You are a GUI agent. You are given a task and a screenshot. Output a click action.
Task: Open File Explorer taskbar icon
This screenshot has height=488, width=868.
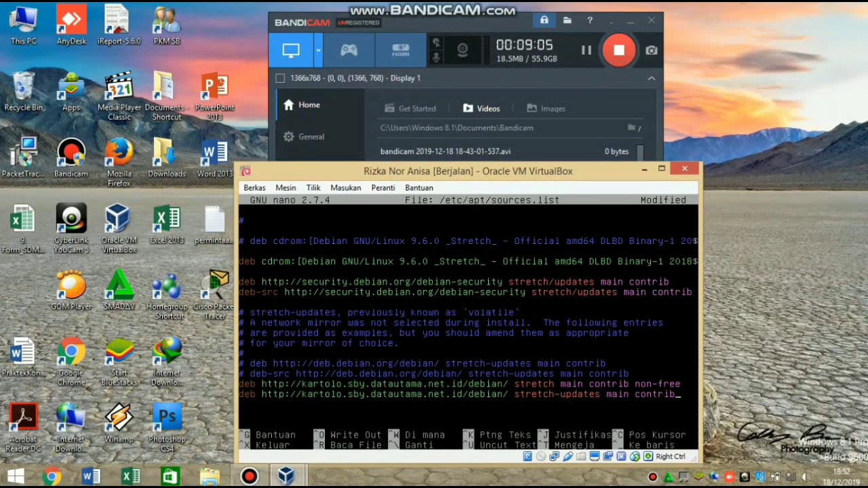[x=210, y=476]
